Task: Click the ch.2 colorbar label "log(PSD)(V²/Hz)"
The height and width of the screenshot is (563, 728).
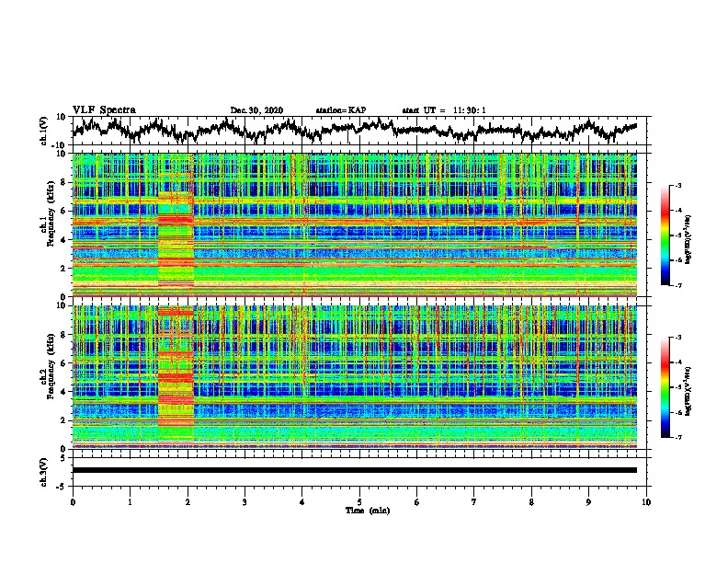Action: click(x=689, y=391)
